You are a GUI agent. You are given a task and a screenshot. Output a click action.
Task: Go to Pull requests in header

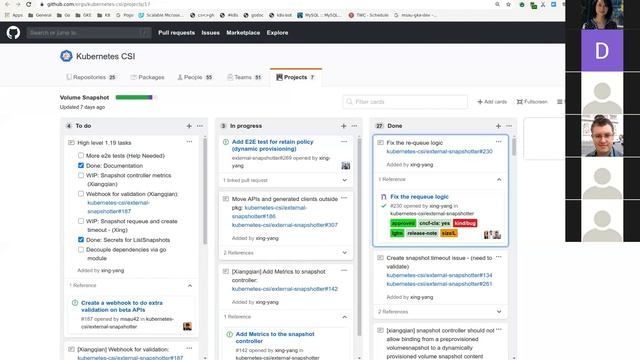click(x=176, y=33)
